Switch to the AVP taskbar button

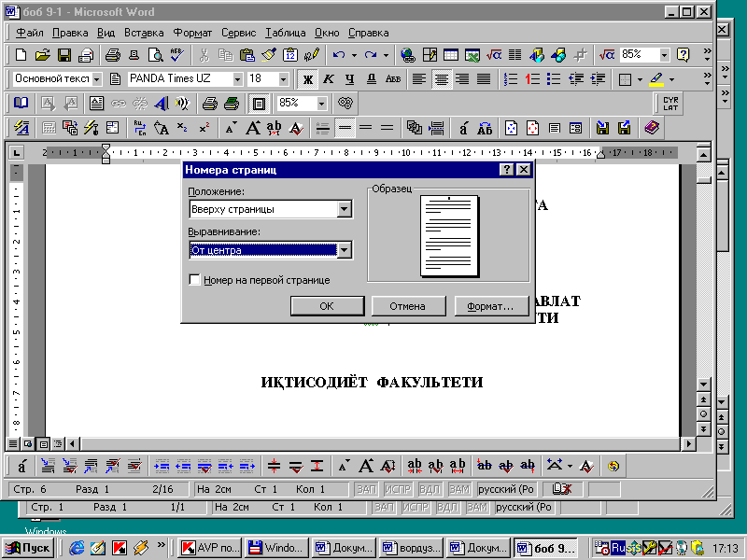(209, 548)
